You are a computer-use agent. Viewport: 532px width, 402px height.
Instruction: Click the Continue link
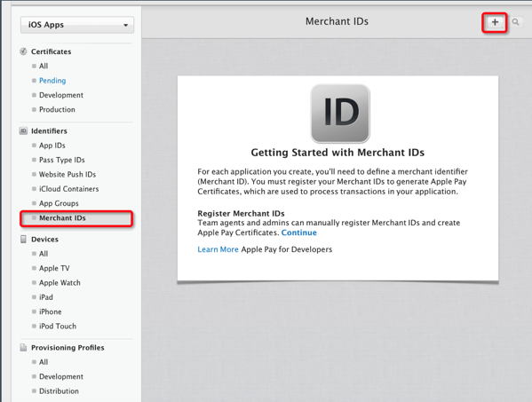299,233
